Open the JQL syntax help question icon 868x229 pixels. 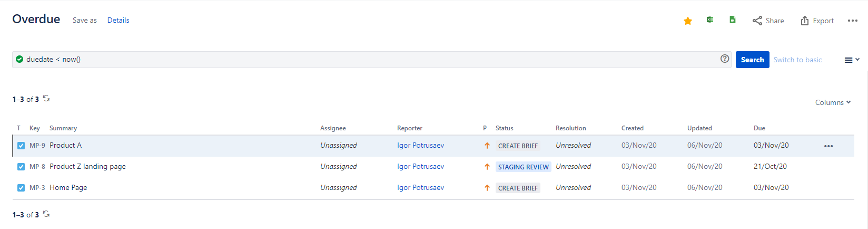click(x=725, y=59)
